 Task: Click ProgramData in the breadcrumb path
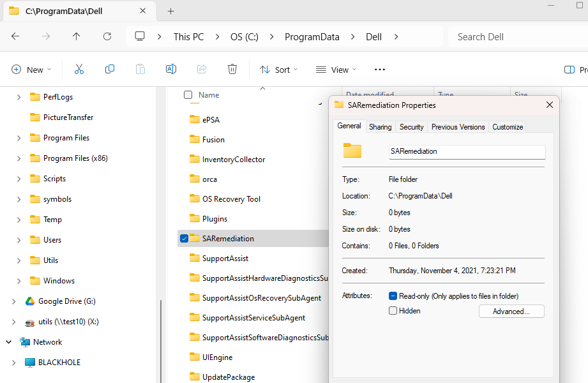pyautogui.click(x=312, y=37)
